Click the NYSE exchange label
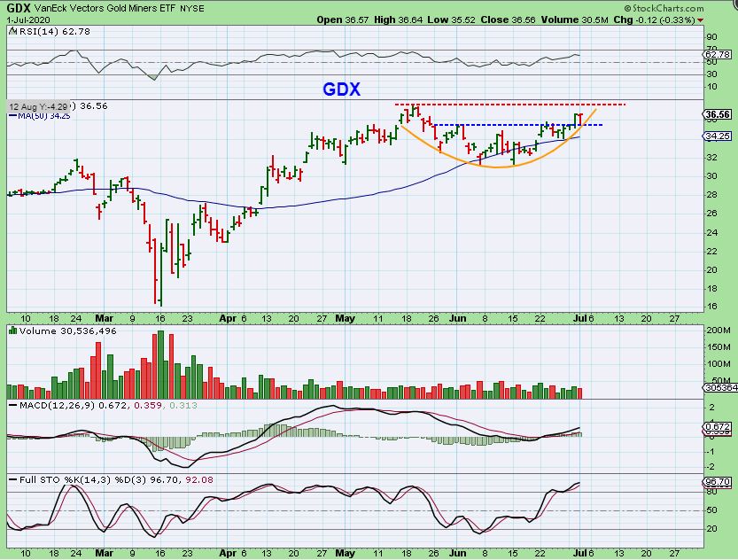This screenshot has height=560, width=738. tap(192, 9)
